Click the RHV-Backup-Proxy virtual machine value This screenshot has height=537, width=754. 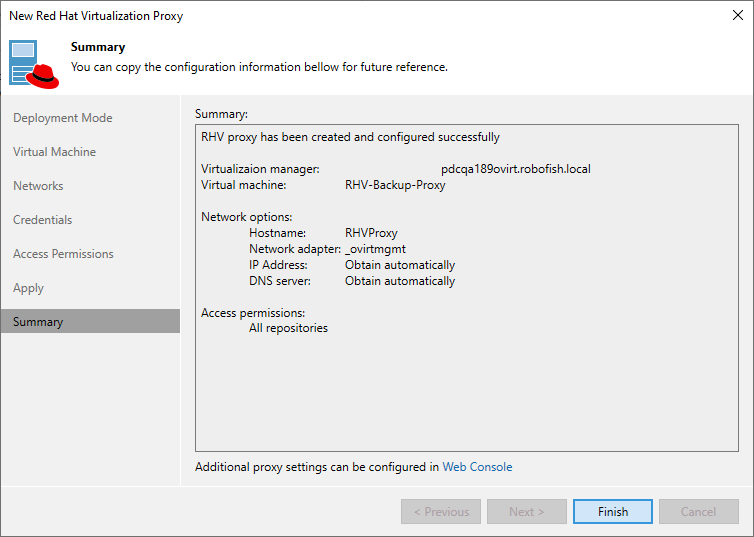395,185
